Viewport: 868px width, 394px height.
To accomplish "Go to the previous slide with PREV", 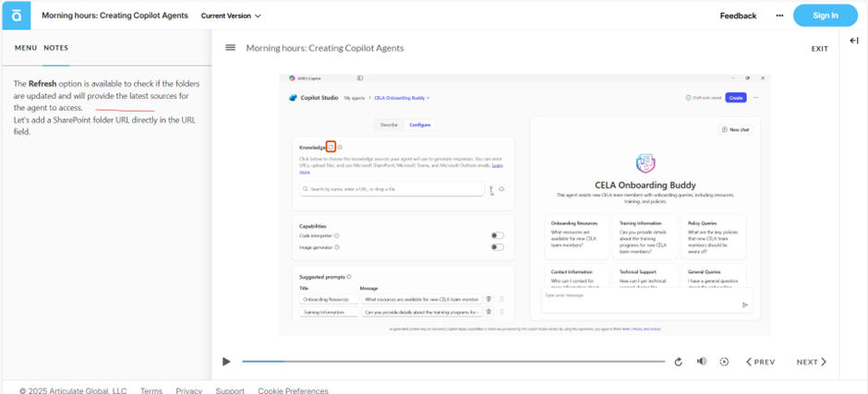I will coord(760,362).
